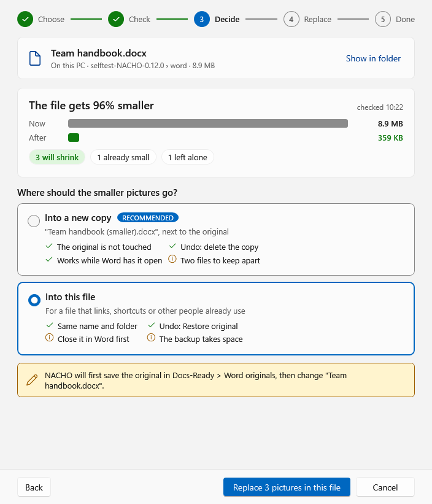Image resolution: width=432 pixels, height=504 pixels.
Task: Click the step 5 Done circle
Action: 382,19
